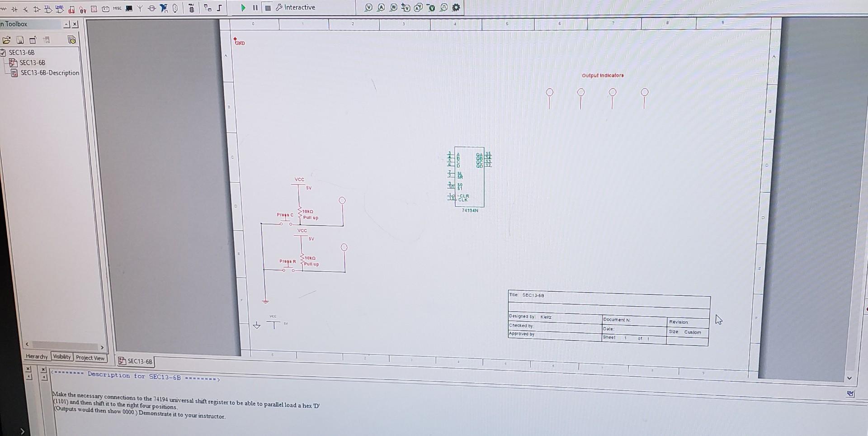The image size is (868, 436).
Task: Select the Place TTL components icon
Action: tap(48, 8)
